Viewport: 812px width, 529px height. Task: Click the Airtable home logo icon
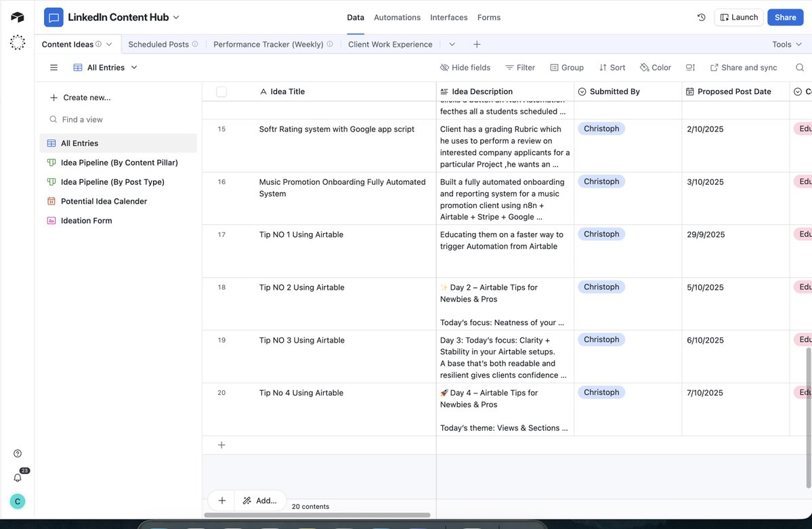coord(17,17)
